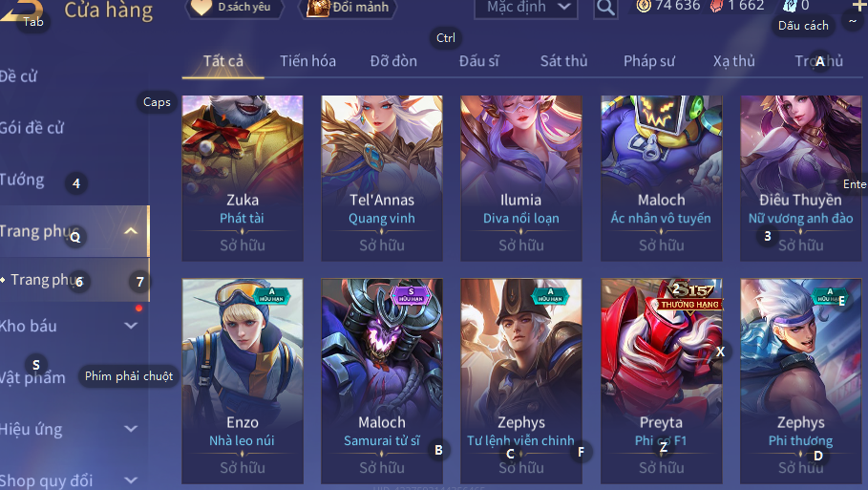Screen dimensions: 868x490
Task: Click the S157 Thường hạng badge on Preyta
Action: (x=689, y=297)
